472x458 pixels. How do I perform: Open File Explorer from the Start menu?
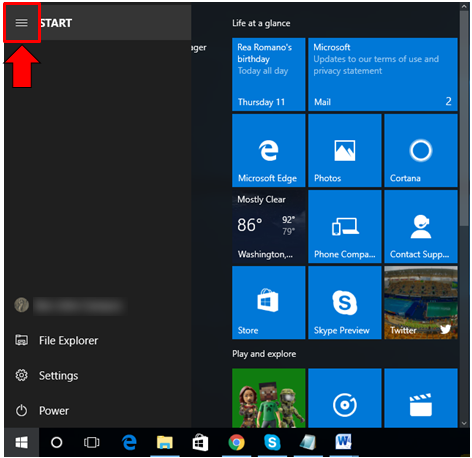[x=98, y=340]
